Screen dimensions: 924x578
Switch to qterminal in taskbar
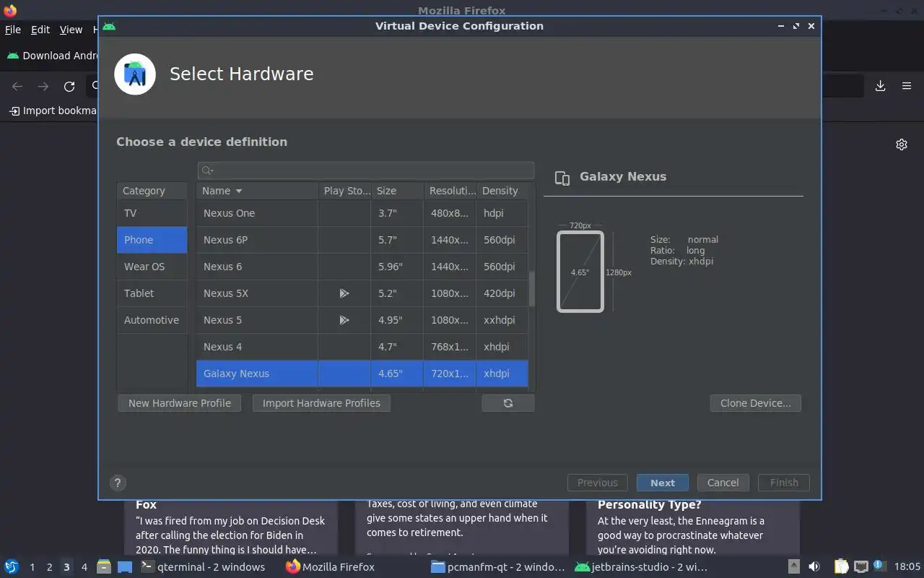pyautogui.click(x=203, y=567)
